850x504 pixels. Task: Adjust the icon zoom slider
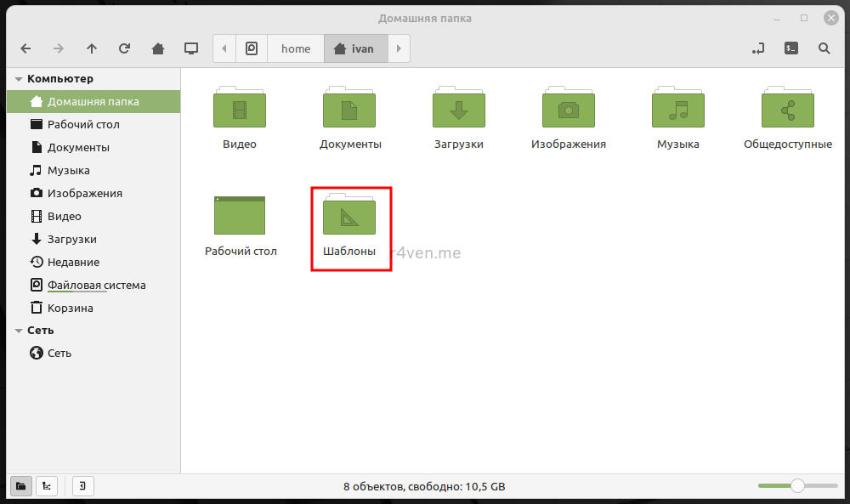click(x=797, y=486)
